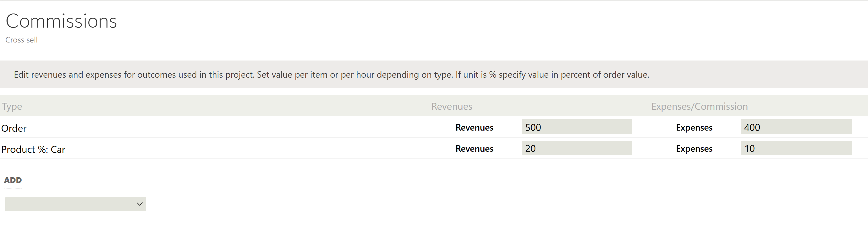
Task: Click the bold Expenses label in Order row
Action: point(694,127)
